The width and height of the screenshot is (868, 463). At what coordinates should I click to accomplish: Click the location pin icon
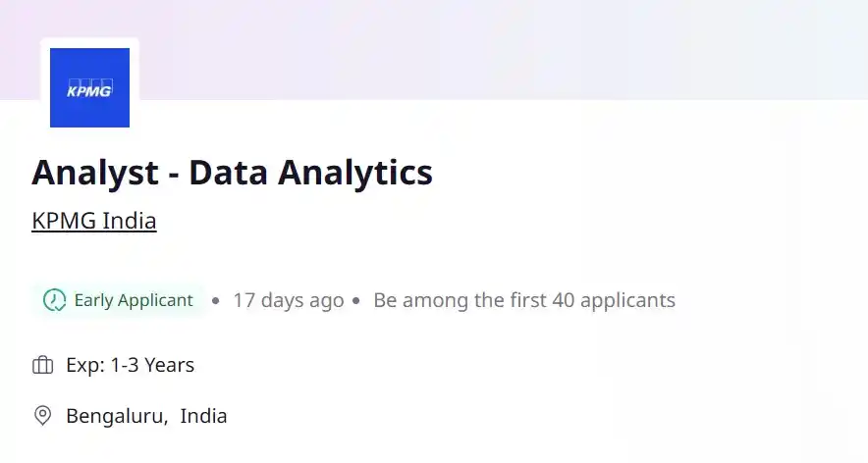click(x=42, y=416)
